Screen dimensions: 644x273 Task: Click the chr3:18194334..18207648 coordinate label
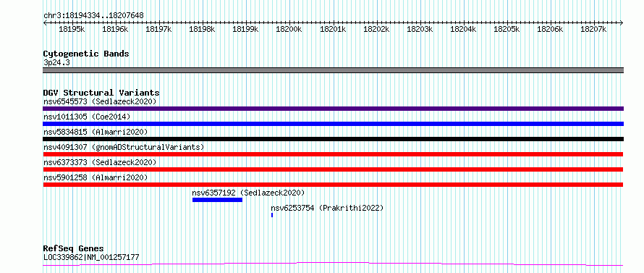pyautogui.click(x=93, y=16)
